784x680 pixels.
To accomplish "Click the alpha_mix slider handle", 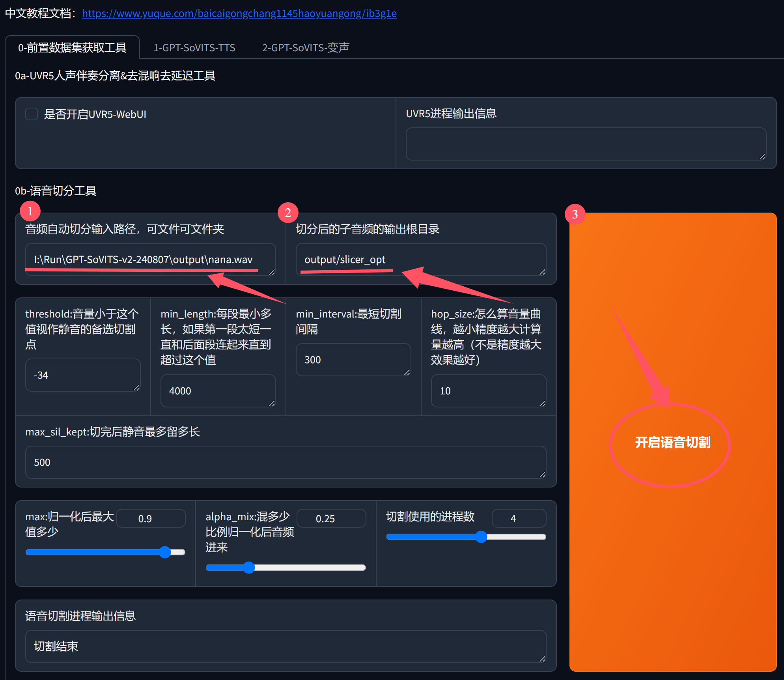I will [x=249, y=568].
